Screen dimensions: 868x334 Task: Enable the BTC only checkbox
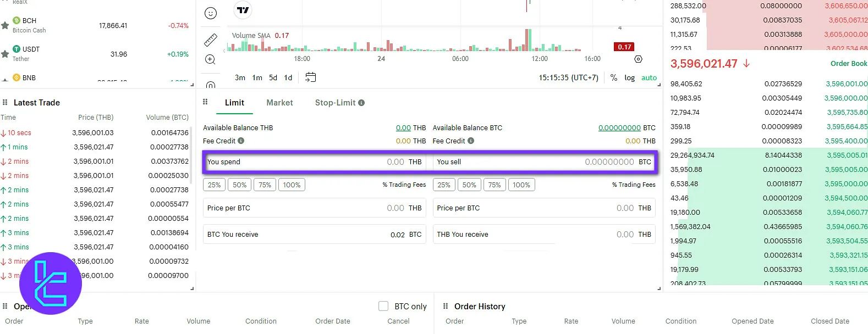(383, 306)
